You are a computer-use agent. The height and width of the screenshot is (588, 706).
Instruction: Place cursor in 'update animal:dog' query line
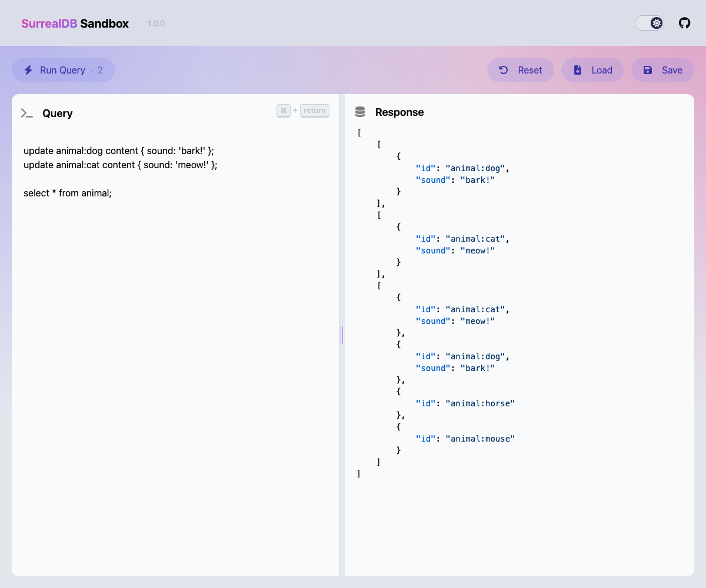[119, 151]
